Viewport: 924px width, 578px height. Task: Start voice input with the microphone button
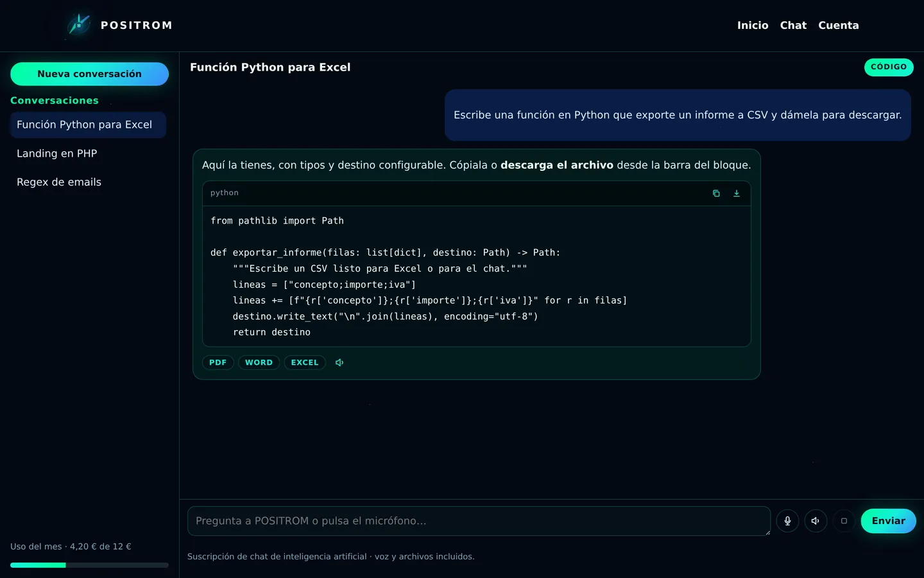point(787,521)
